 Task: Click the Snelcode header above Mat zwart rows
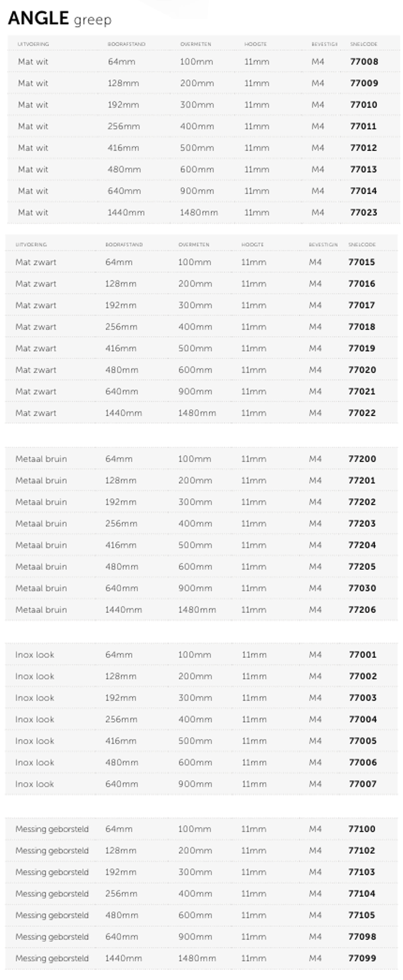361,245
